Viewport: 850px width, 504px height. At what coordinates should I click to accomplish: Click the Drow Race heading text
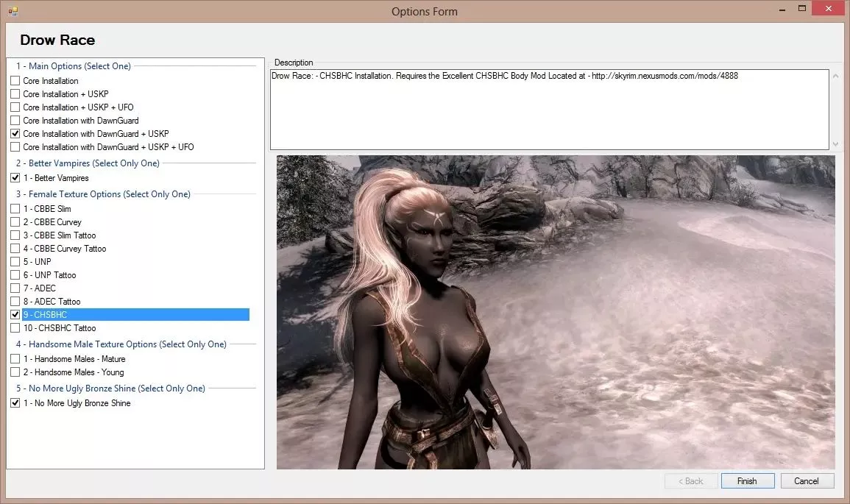(57, 40)
